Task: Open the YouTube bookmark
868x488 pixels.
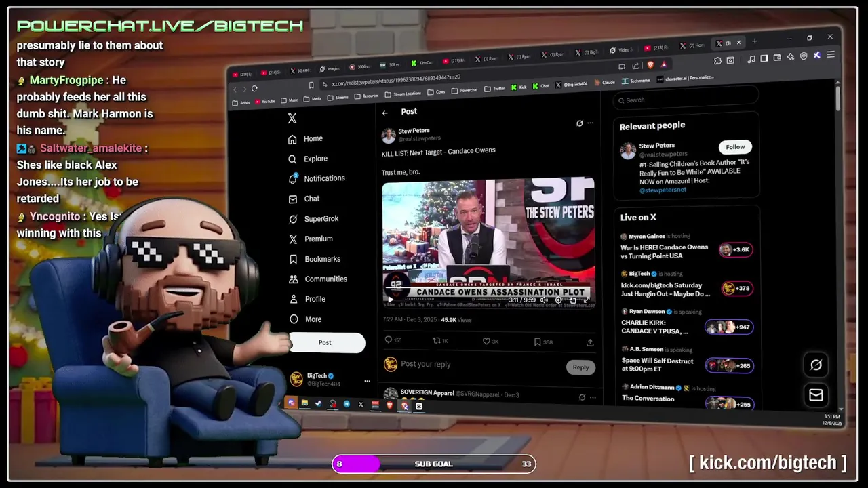Action: coord(264,102)
